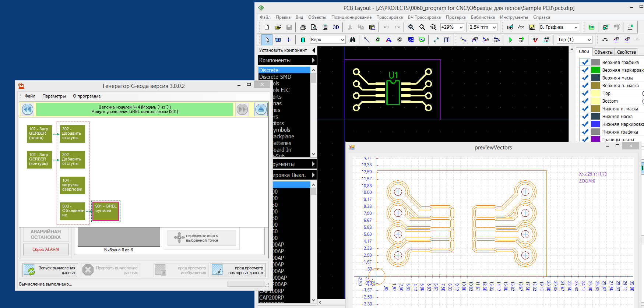Click the table grid icon in toolbar
The width and height of the screenshot is (644, 308).
(447, 40)
